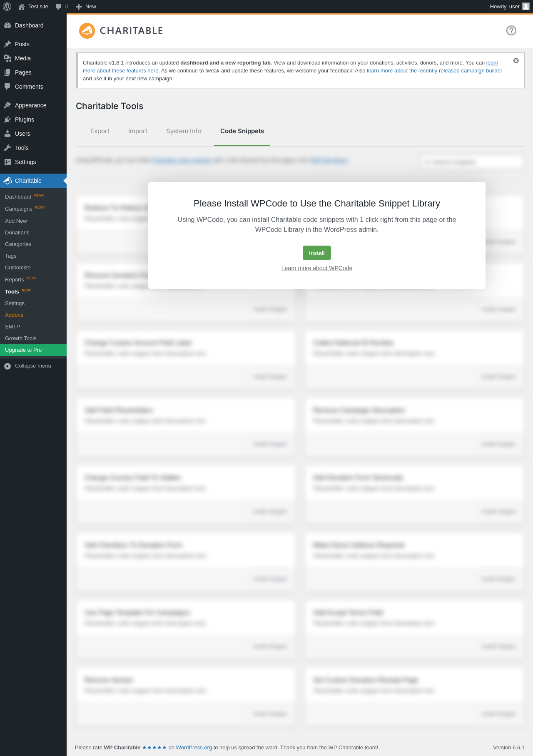This screenshot has width=533, height=756.
Task: Click the Posts pin icon
Action: coord(7,44)
